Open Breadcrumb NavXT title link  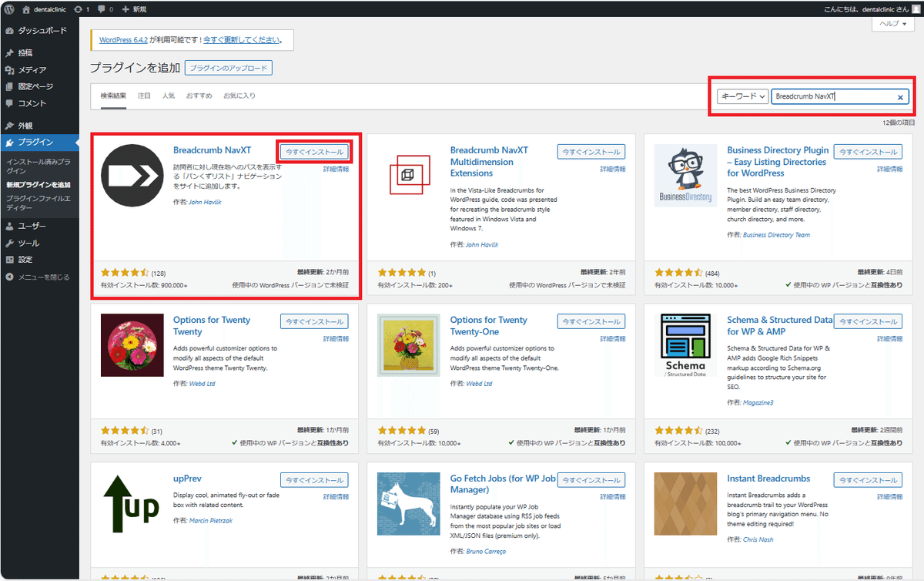(212, 150)
